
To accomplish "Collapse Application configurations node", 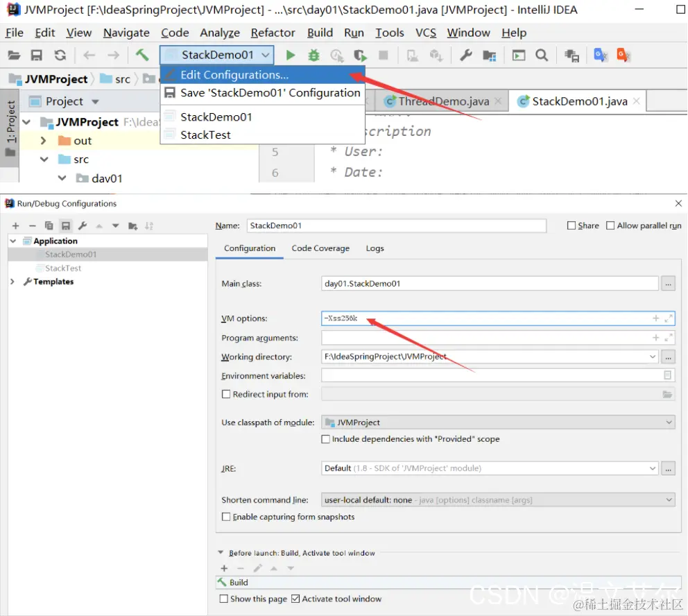I will (x=13, y=241).
